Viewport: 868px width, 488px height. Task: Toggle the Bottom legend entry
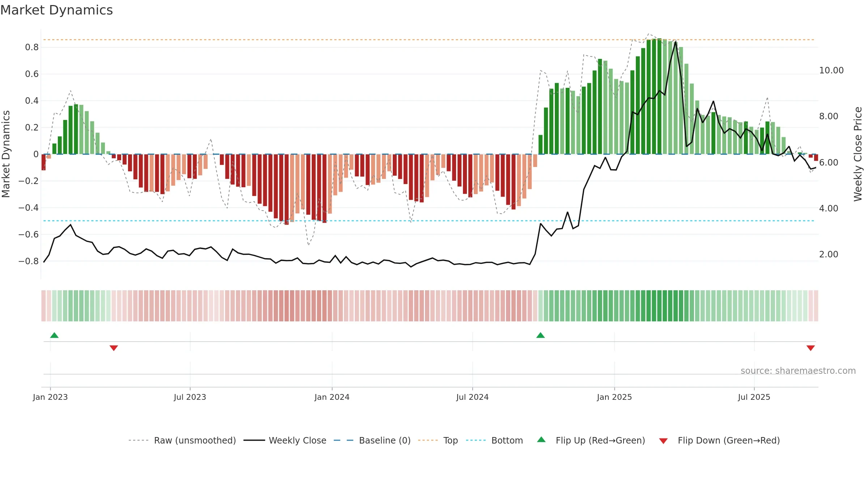coord(494,440)
